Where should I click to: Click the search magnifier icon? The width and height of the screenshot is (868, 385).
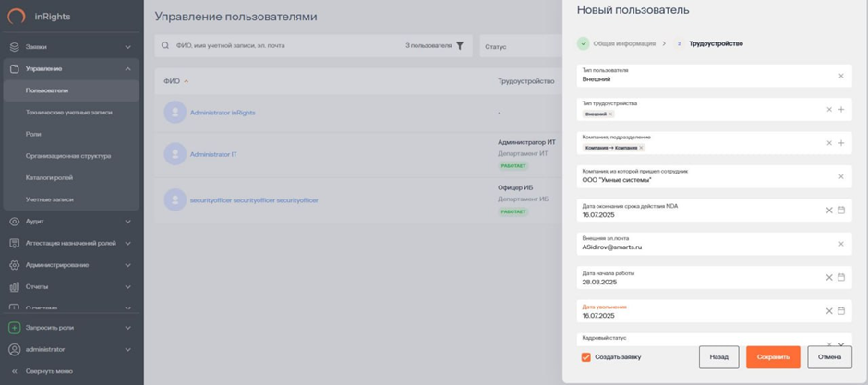click(165, 46)
